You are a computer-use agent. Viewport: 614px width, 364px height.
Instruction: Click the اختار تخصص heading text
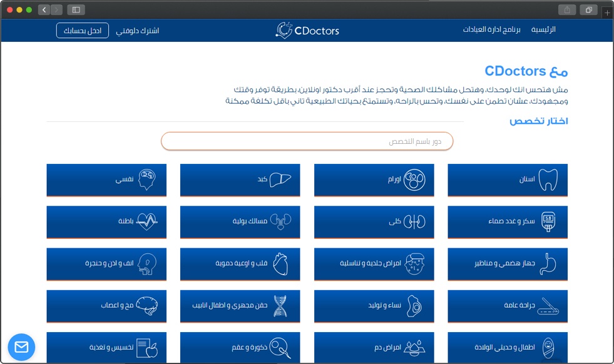click(538, 121)
